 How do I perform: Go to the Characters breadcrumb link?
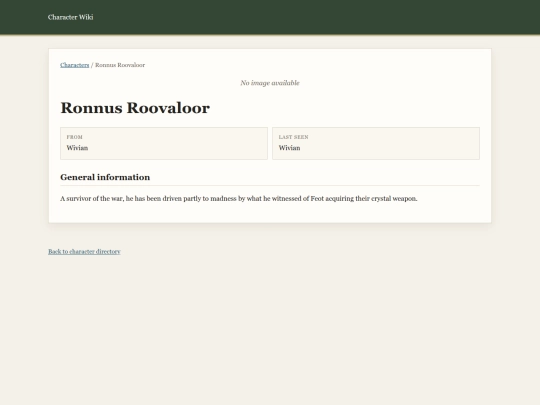pos(75,65)
